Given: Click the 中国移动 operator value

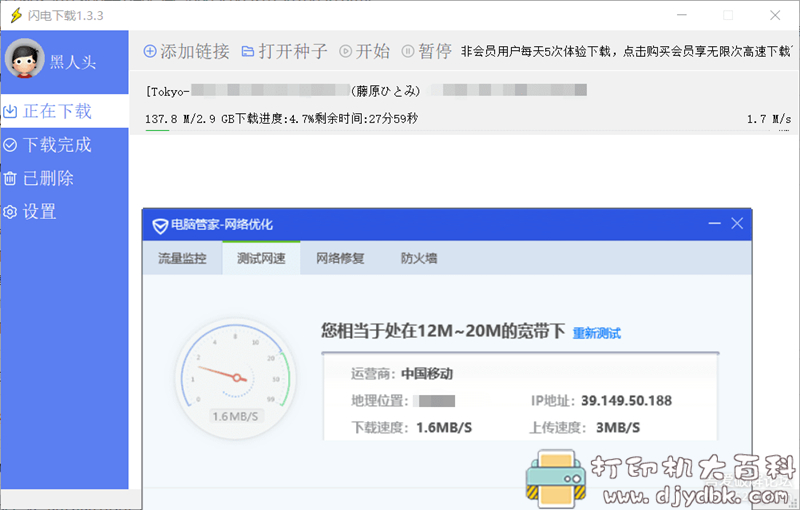Looking at the screenshot, I should click(x=427, y=374).
